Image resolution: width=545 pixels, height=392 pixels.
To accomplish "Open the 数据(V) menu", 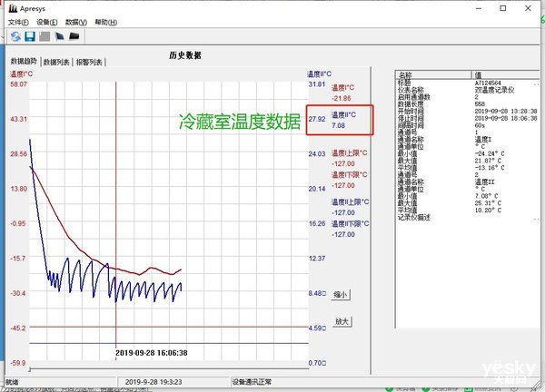I will (x=76, y=22).
